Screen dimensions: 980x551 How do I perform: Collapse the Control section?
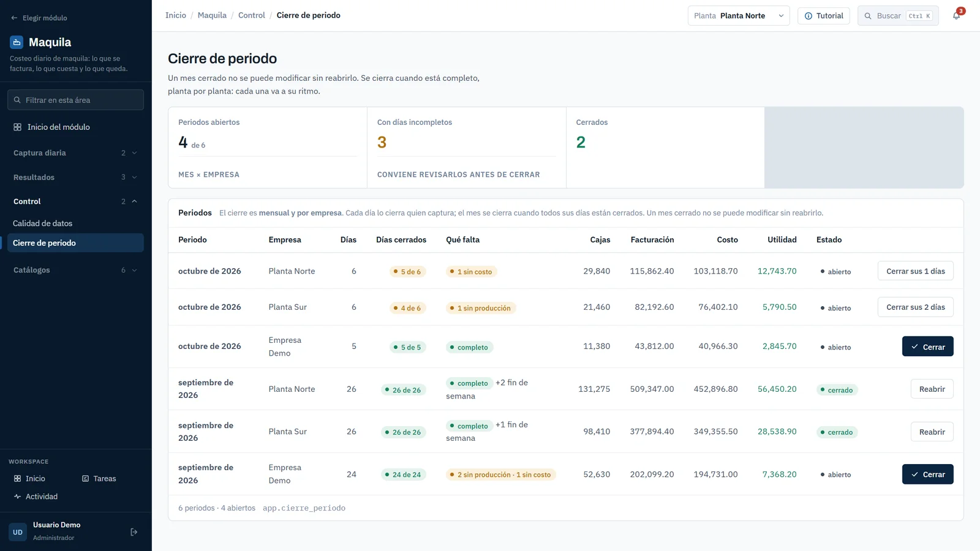pyautogui.click(x=75, y=201)
